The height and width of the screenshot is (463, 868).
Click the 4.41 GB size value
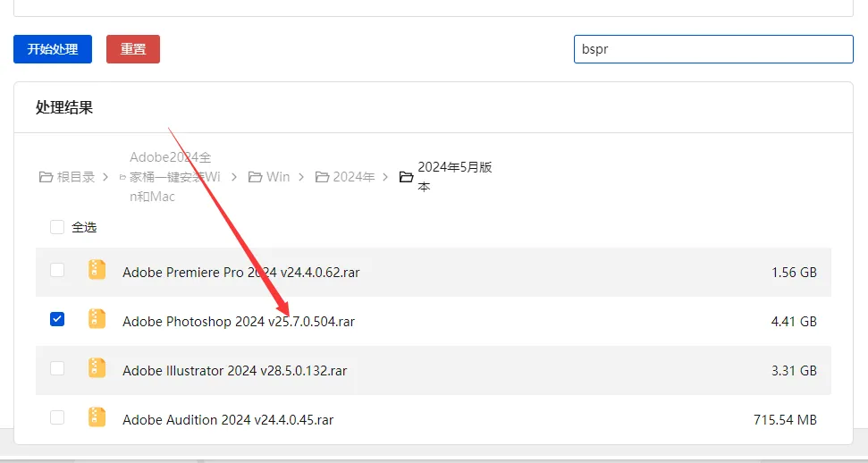(794, 322)
